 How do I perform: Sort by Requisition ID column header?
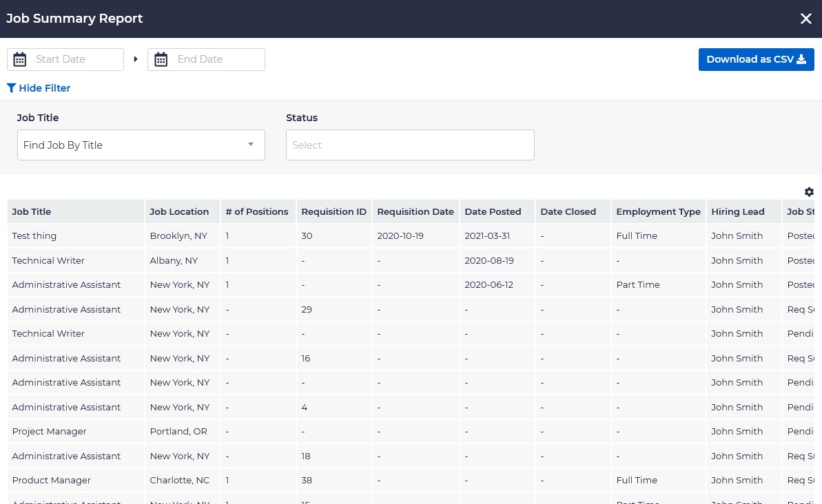333,212
